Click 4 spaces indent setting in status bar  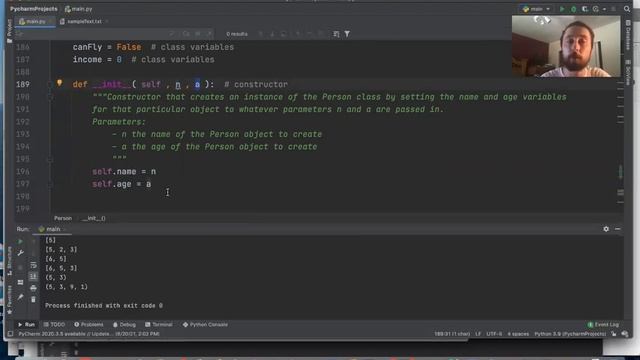click(518, 334)
